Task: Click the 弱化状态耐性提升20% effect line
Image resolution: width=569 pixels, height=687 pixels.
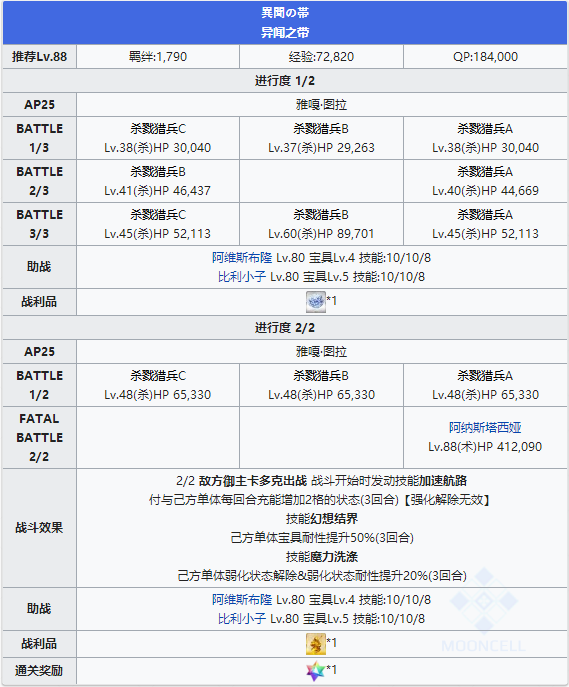Action: pyautogui.click(x=322, y=576)
